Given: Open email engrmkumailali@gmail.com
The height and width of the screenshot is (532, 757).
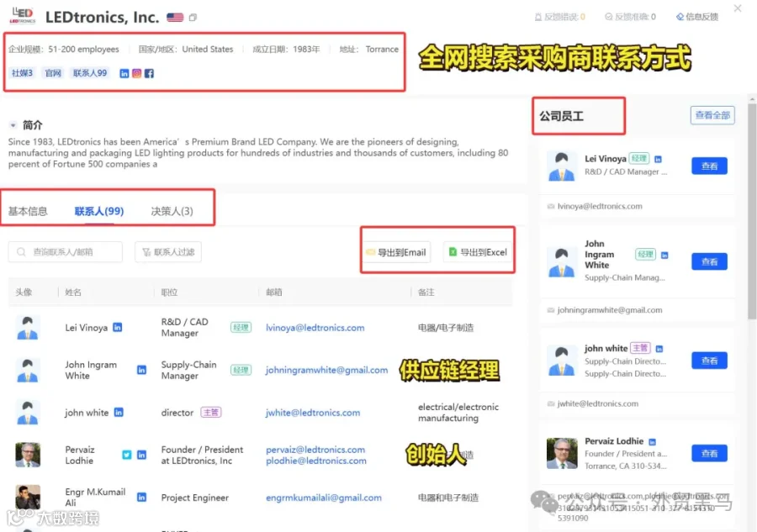Looking at the screenshot, I should coord(324,498).
